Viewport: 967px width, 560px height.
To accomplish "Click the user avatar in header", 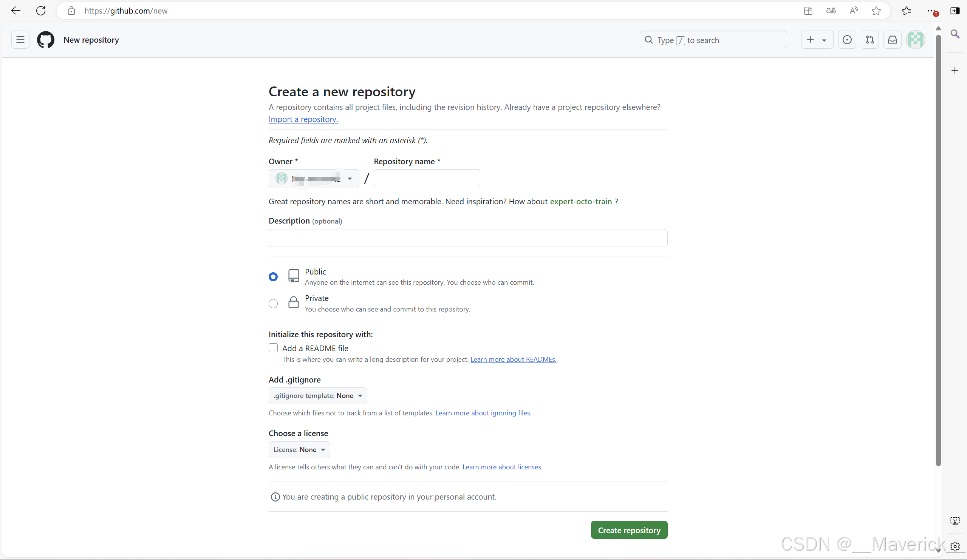I will tap(915, 40).
